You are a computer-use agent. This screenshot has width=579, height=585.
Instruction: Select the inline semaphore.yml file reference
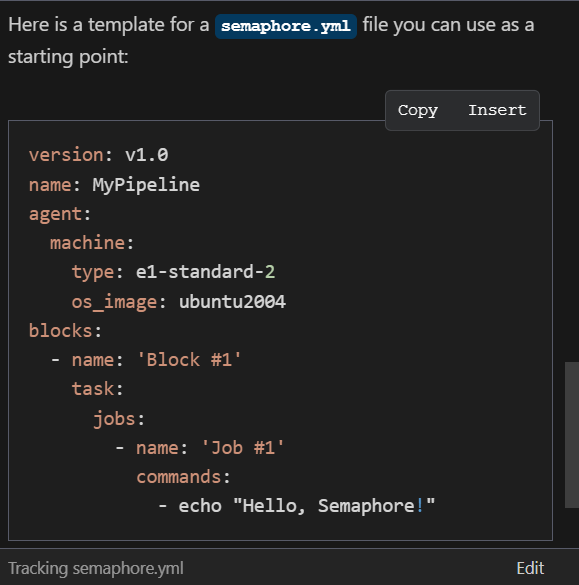(286, 26)
